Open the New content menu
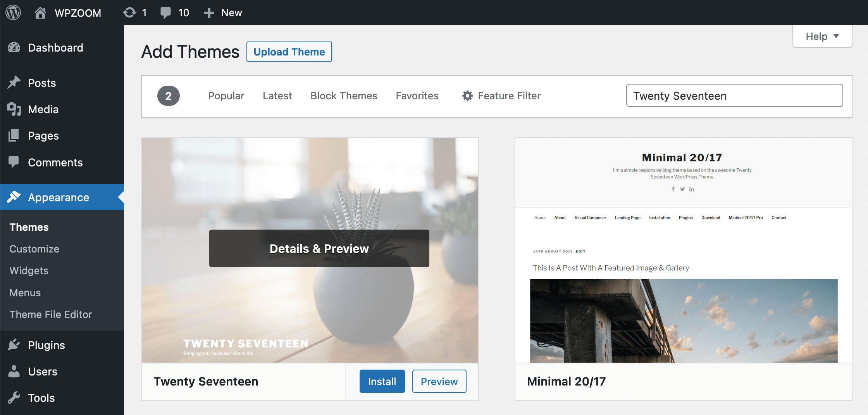Screen dimensions: 868x415 pyautogui.click(x=223, y=13)
